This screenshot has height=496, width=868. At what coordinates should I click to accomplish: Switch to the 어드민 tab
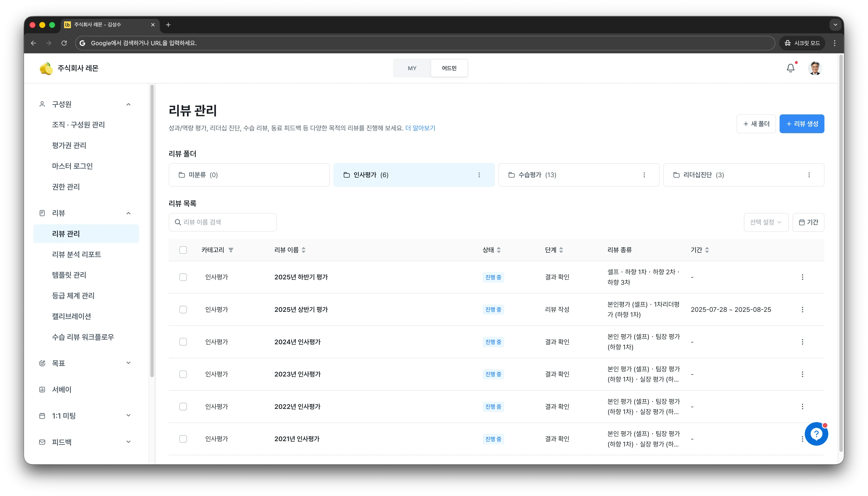coord(449,68)
